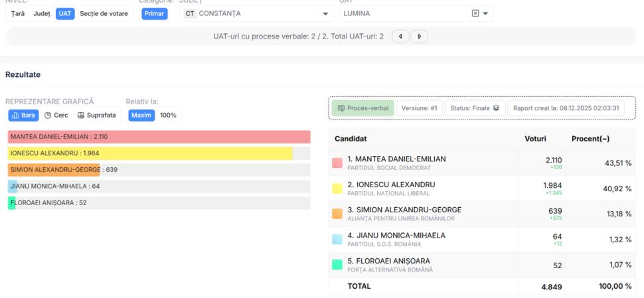Viewport: 644px width, 298px height.
Task: Switch level to Secție de votare
Action: tap(104, 13)
